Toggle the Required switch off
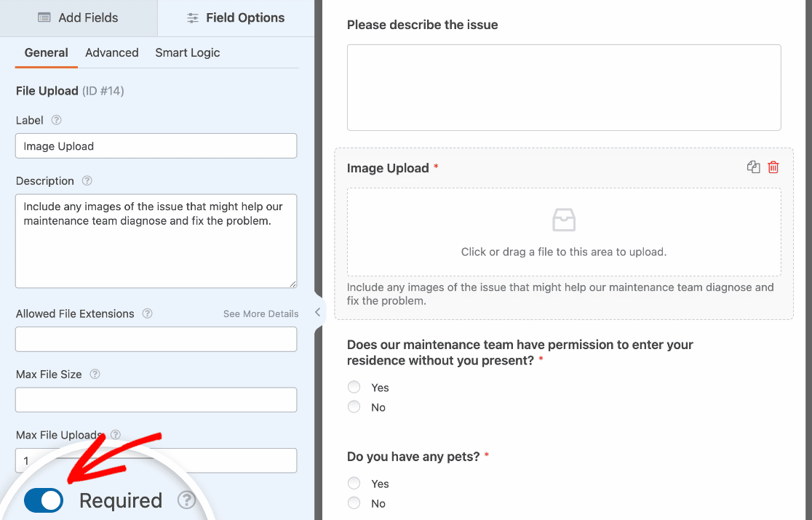The height and width of the screenshot is (520, 812). coord(44,500)
